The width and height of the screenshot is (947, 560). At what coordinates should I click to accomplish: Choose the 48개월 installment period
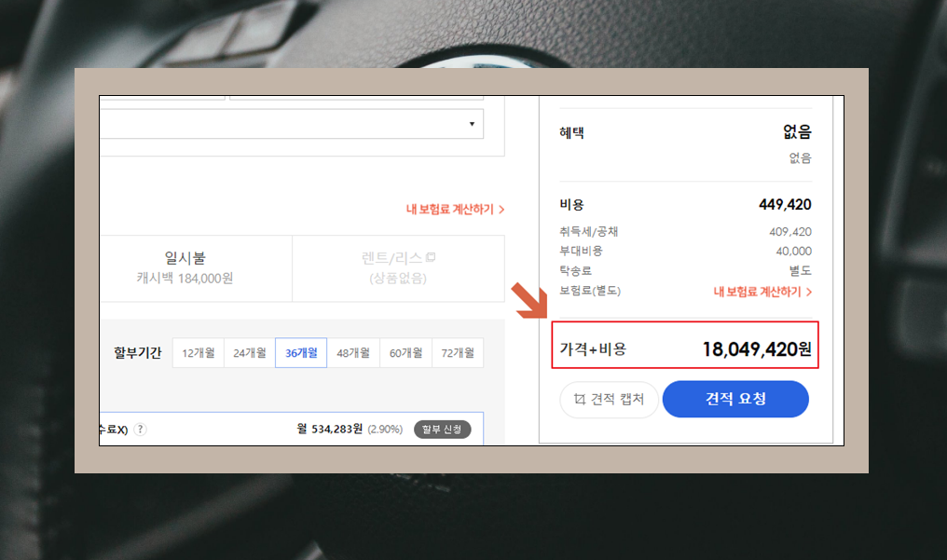click(353, 353)
